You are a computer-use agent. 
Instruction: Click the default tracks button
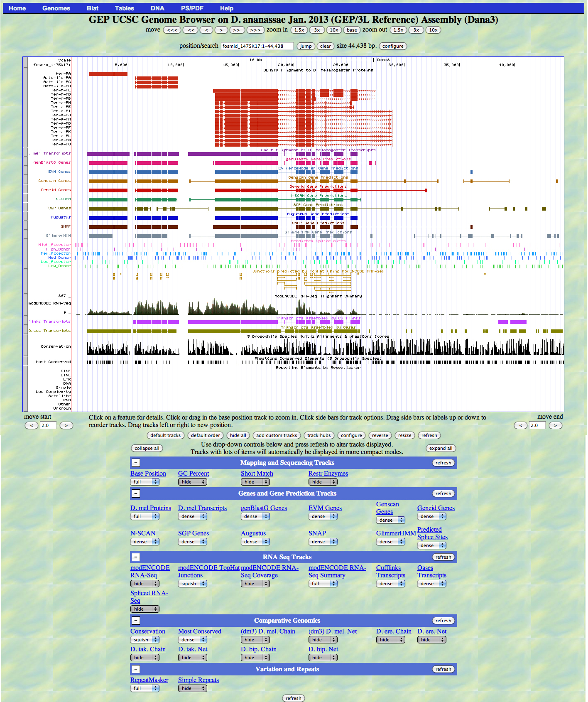[x=165, y=435]
